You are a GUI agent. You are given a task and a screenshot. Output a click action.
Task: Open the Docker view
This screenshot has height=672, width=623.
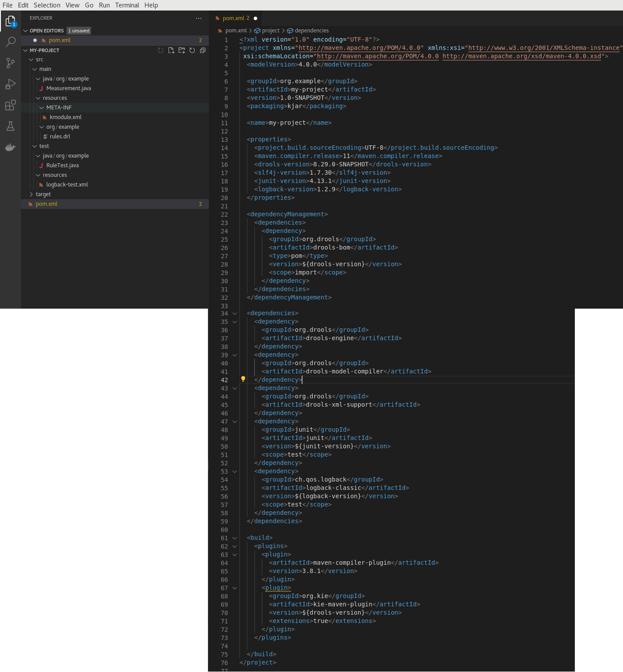click(x=11, y=148)
